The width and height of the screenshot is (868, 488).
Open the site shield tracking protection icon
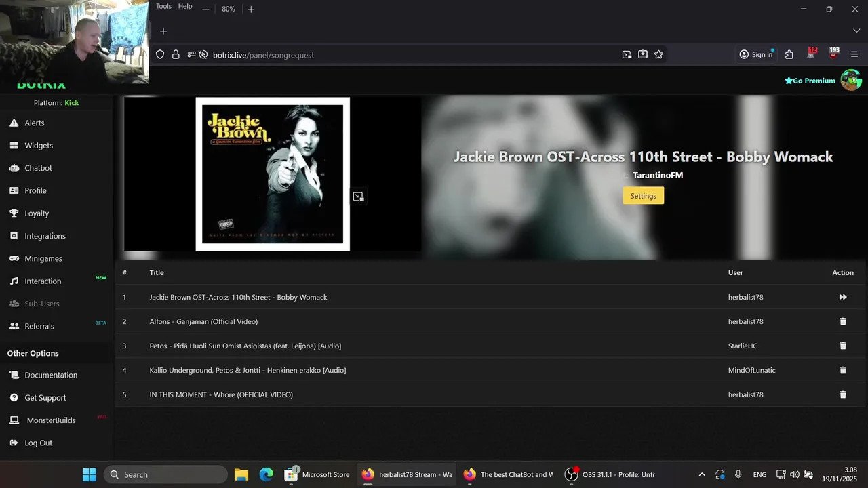pos(160,55)
